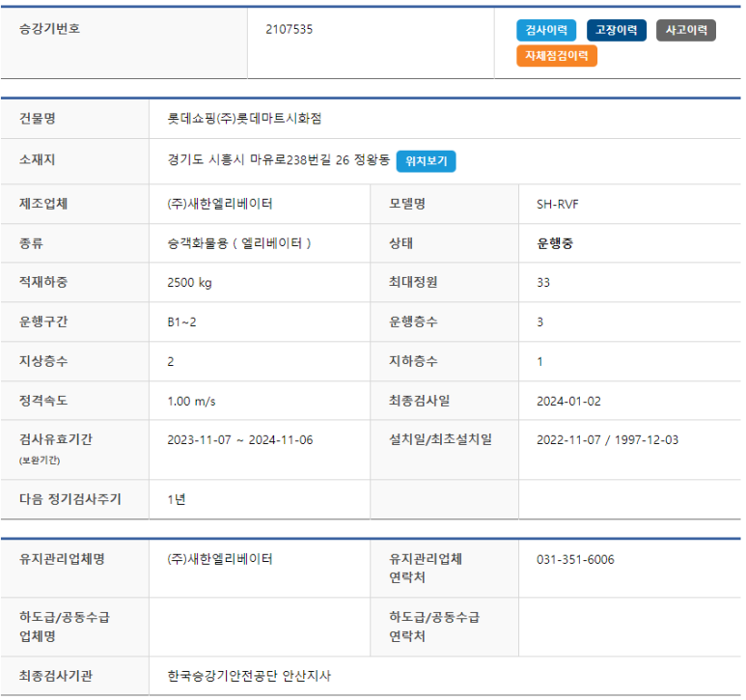Click the orange 자체점검이력 button
Image resolution: width=746 pixels, height=700 pixels.
(x=557, y=56)
